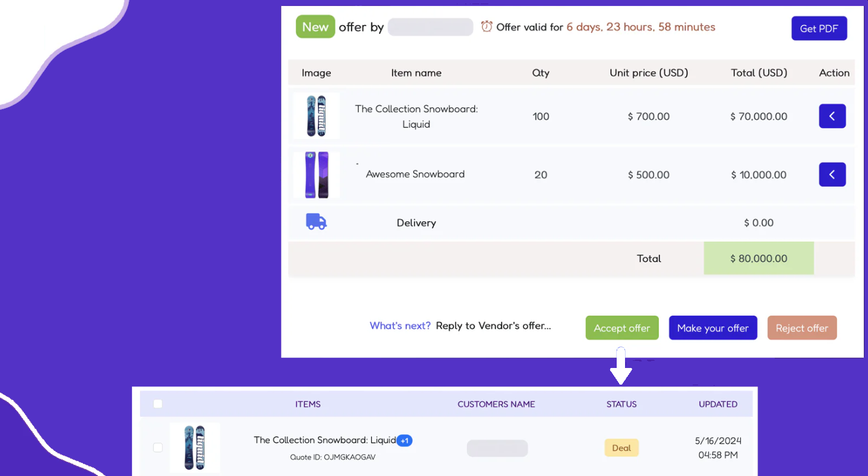The height and width of the screenshot is (476, 868).
Task: Sort quotes by the UPDATED column header
Action: click(x=718, y=404)
